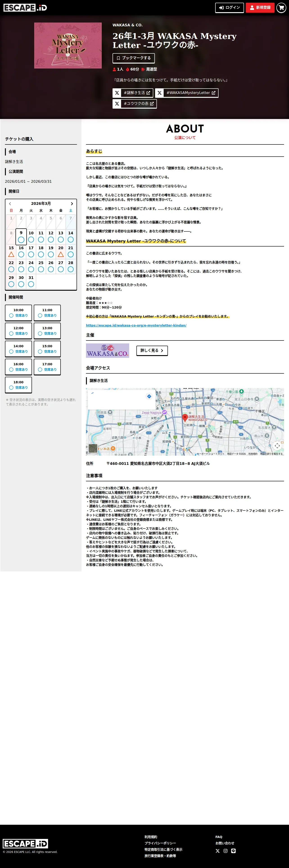289x868 pixels.
Task: Select March 21 on the calendar
Action: pos(71,252)
